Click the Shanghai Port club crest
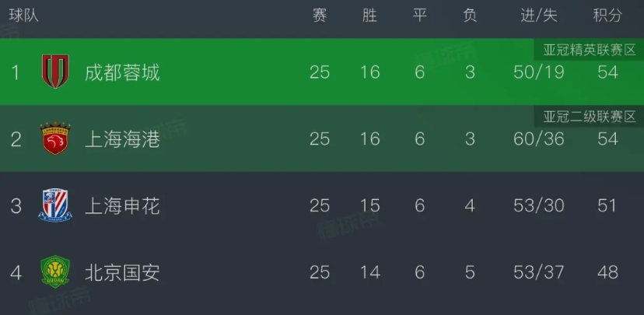 [x=54, y=139]
